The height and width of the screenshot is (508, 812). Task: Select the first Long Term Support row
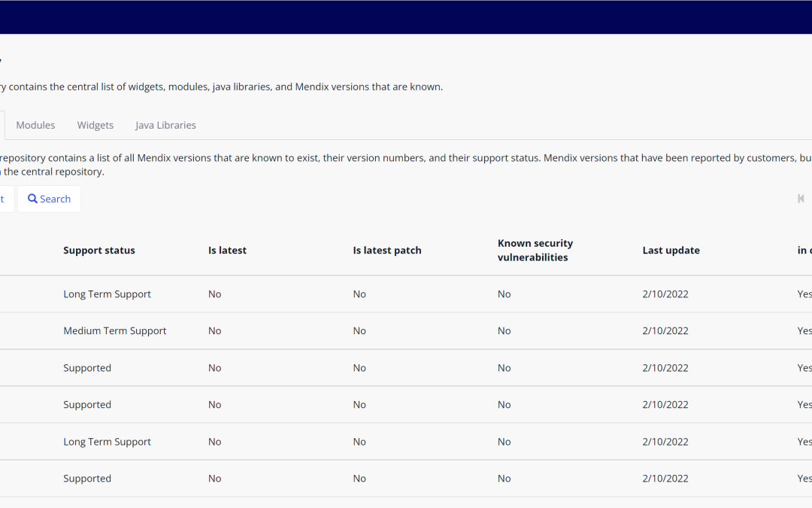click(107, 294)
